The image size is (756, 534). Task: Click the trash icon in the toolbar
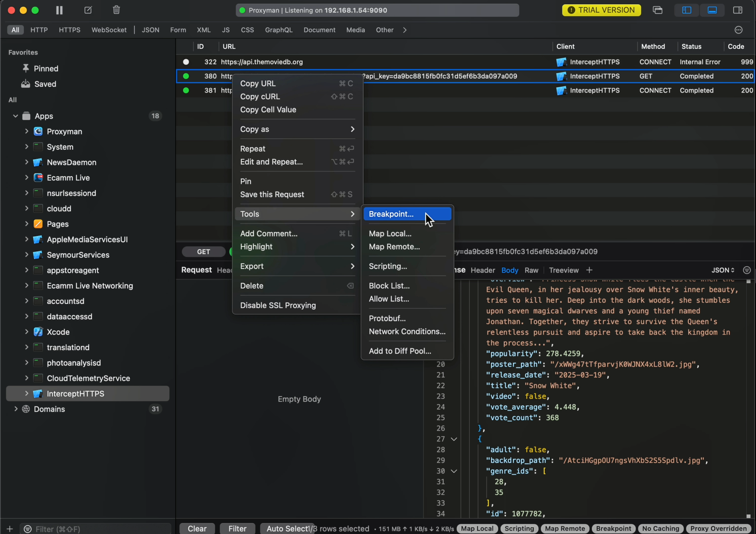116,10
